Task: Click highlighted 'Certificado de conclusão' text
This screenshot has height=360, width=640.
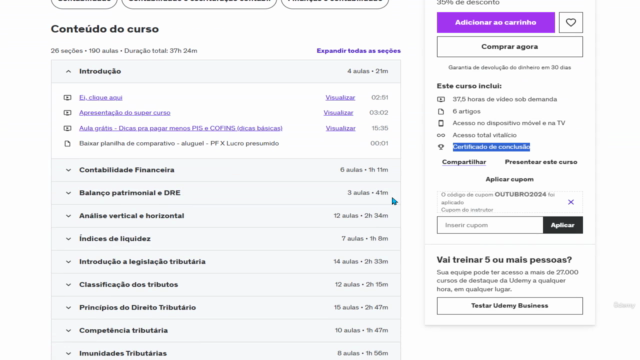Action: [x=491, y=147]
